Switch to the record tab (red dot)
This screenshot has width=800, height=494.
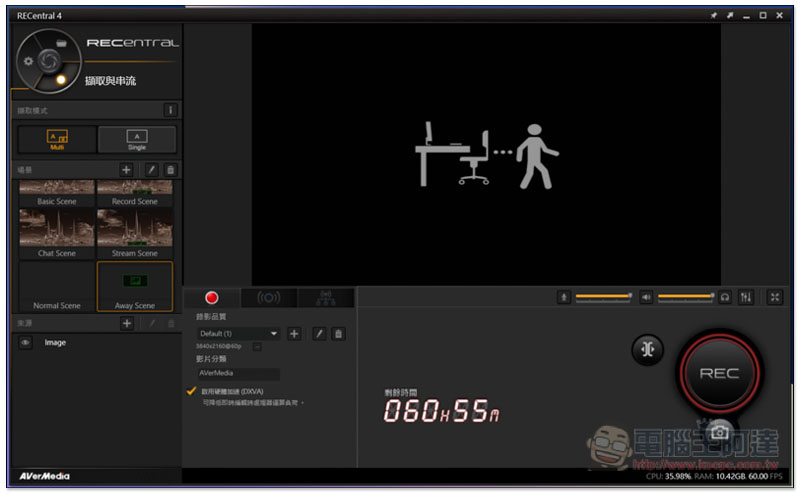[x=211, y=298]
